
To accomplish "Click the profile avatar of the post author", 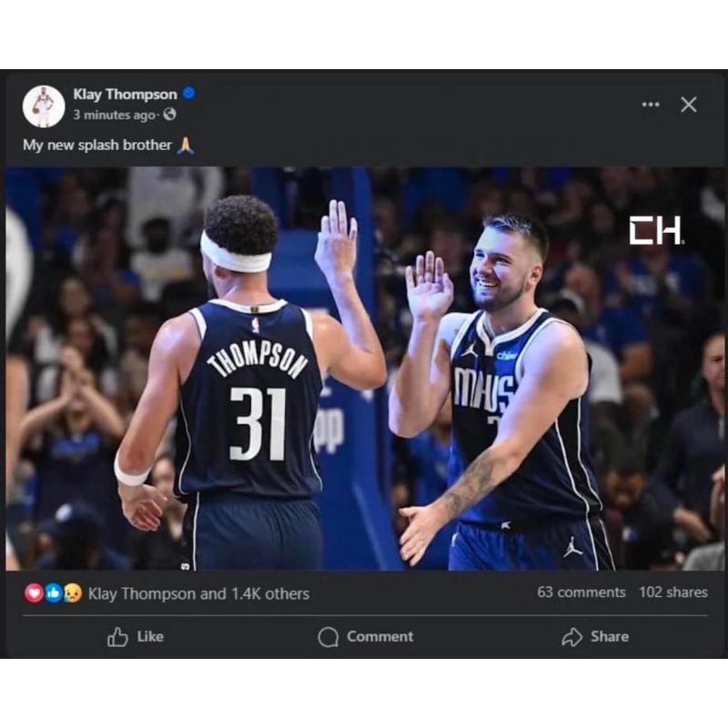I will [x=44, y=106].
